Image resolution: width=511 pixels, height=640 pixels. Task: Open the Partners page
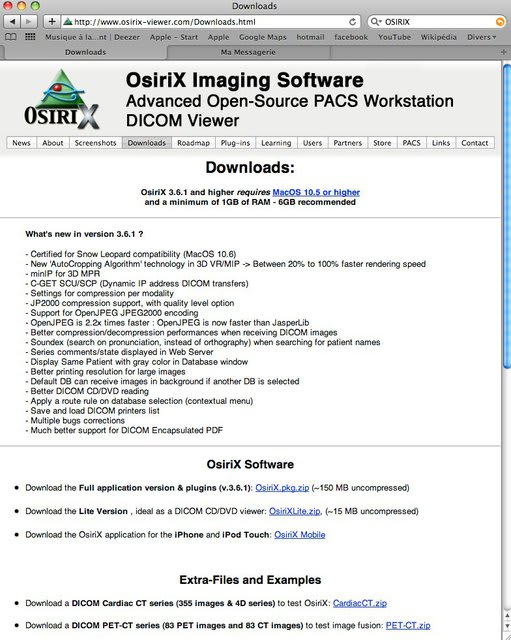[x=348, y=143]
